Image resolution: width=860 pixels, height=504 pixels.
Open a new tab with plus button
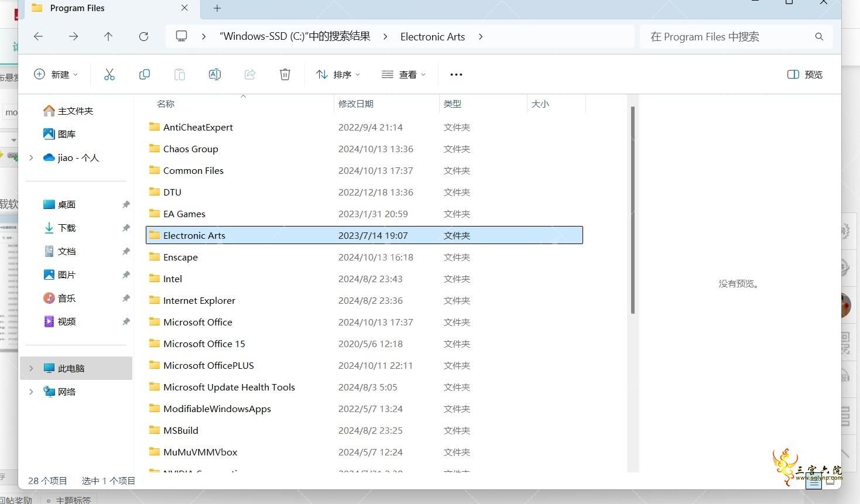[x=217, y=8]
